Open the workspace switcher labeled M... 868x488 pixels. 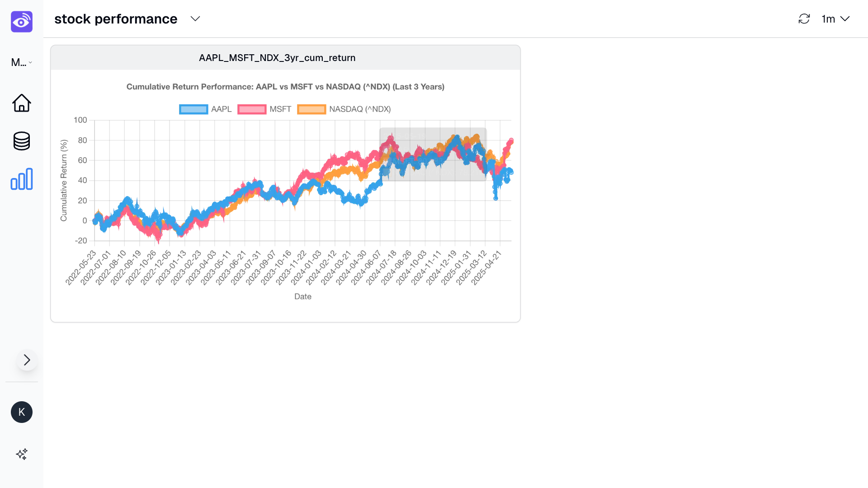click(22, 62)
